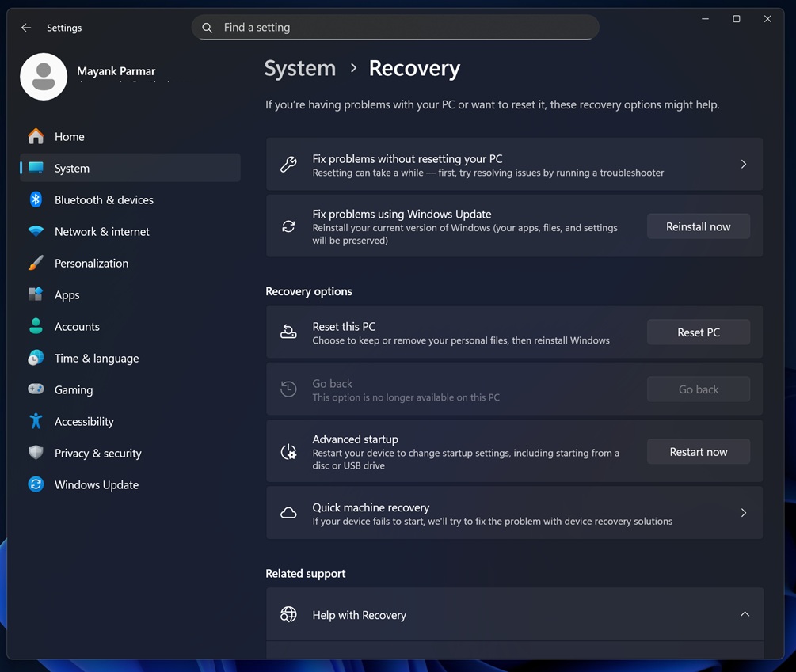Open the Home settings page
This screenshot has height=672, width=796.
69,137
